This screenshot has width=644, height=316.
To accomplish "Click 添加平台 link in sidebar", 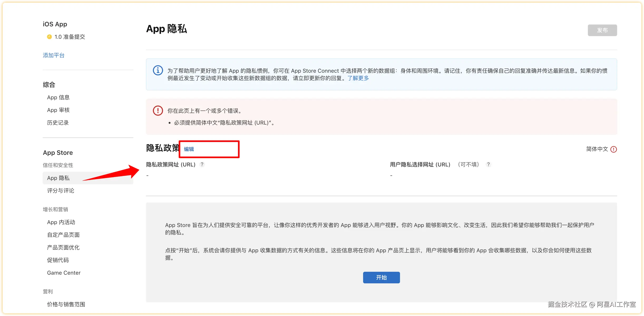I will [x=54, y=55].
